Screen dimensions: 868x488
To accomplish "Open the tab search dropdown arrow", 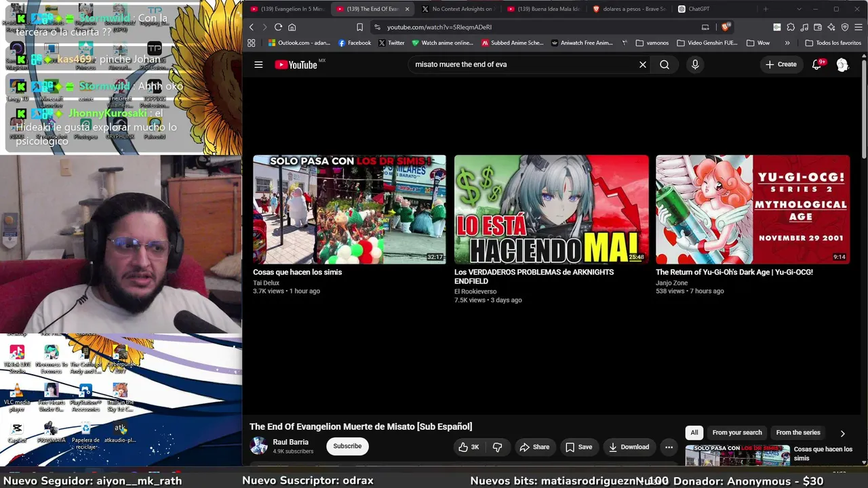I will pos(799,9).
